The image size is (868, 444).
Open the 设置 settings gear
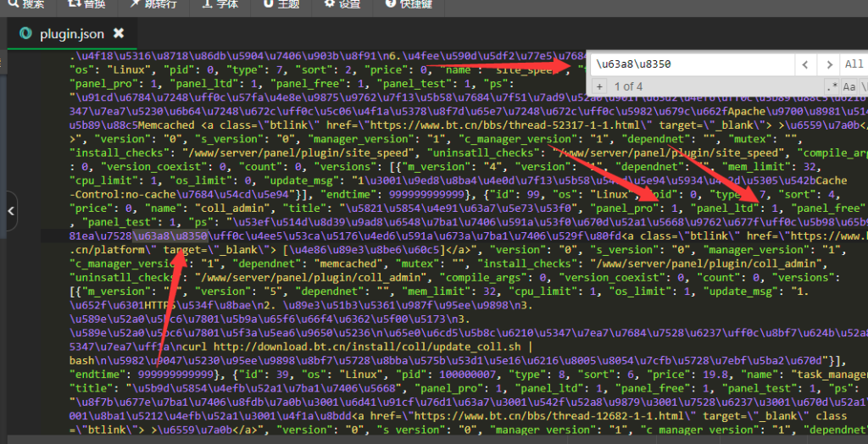click(x=342, y=4)
